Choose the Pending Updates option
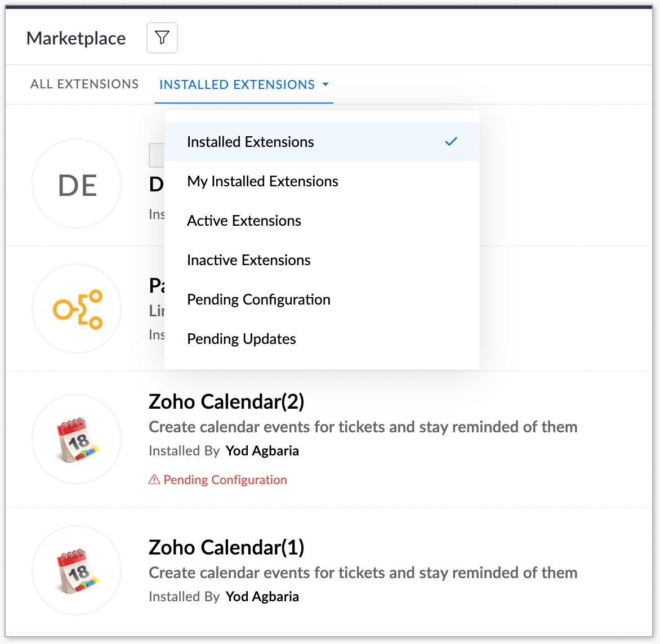The height and width of the screenshot is (644, 660). [241, 339]
